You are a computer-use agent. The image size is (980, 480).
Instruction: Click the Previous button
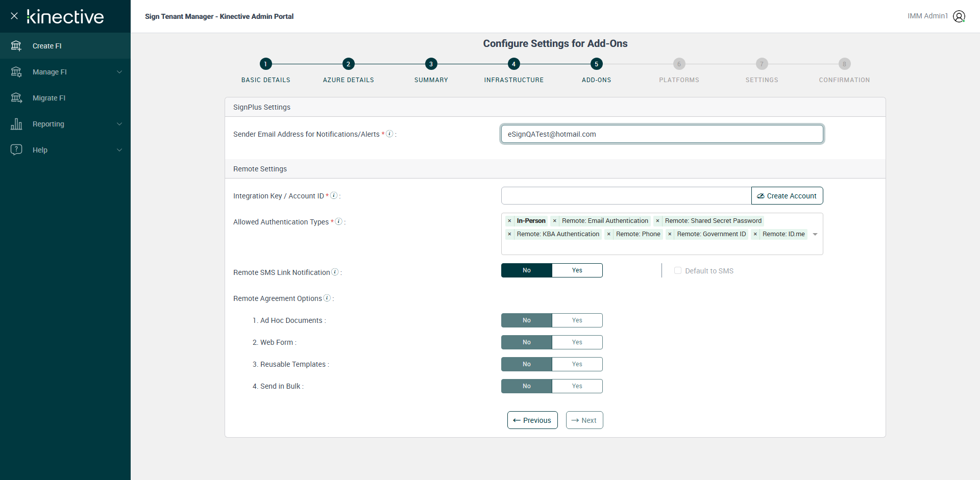point(532,420)
